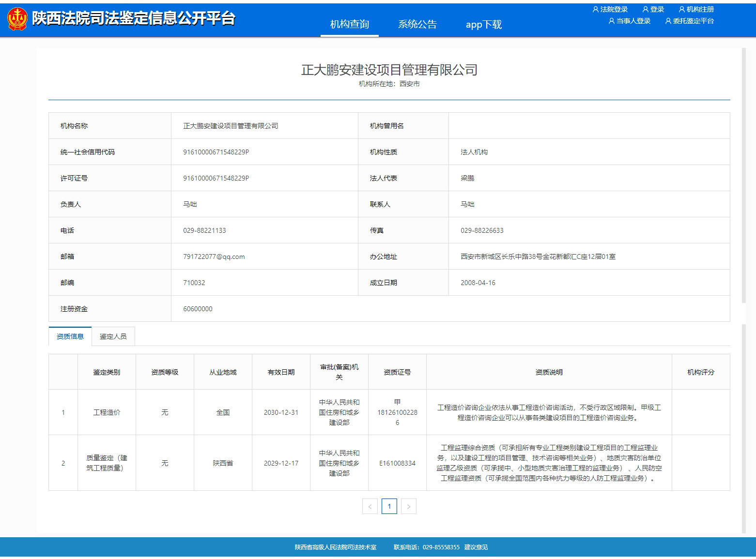Go to next page arrow
The width and height of the screenshot is (756, 559).
(x=408, y=506)
